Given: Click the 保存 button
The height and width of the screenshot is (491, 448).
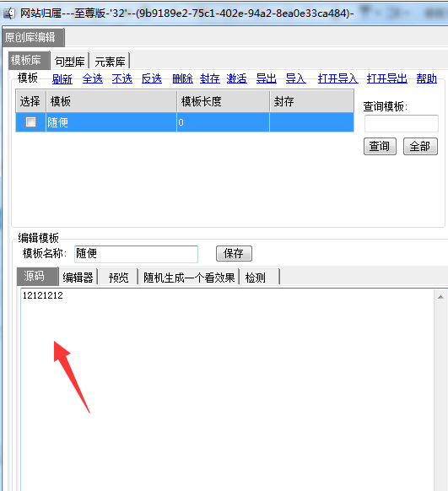Looking at the screenshot, I should [x=234, y=253].
